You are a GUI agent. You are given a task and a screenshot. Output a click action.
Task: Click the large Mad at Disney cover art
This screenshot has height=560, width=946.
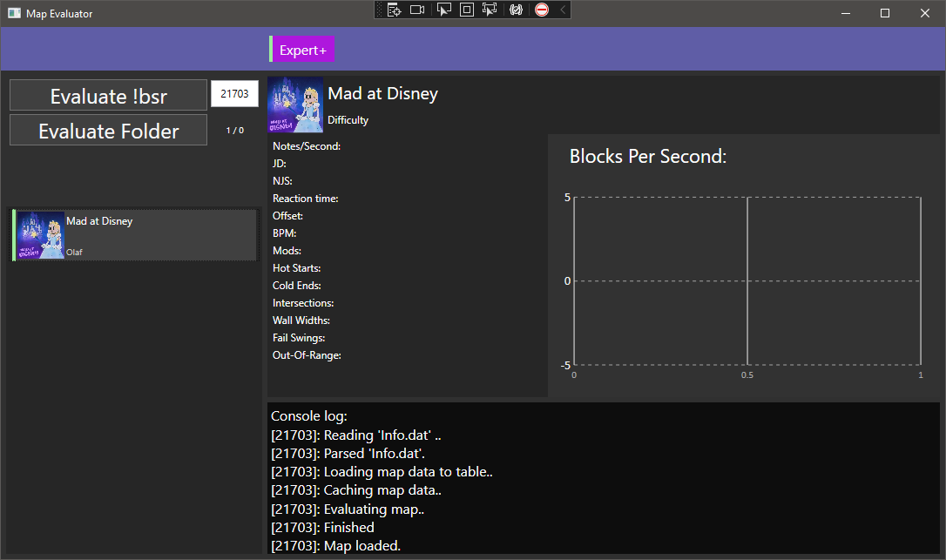click(x=295, y=105)
